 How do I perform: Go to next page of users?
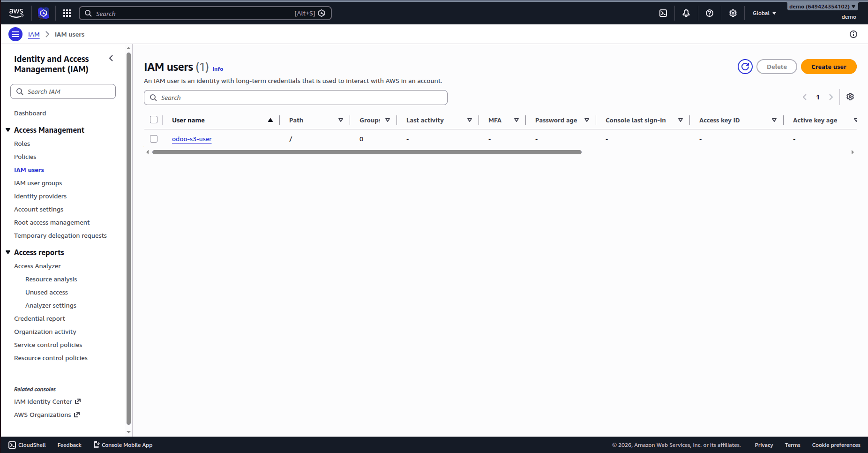point(831,97)
